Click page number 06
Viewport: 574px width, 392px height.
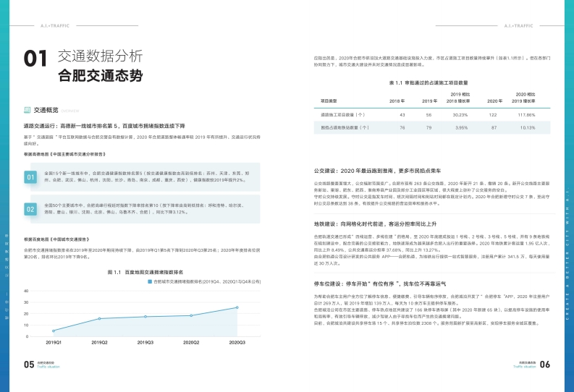click(545, 365)
